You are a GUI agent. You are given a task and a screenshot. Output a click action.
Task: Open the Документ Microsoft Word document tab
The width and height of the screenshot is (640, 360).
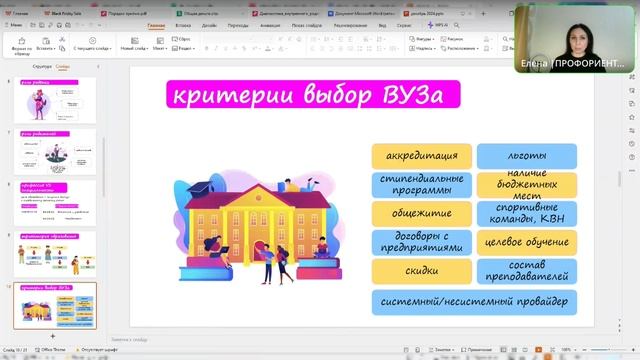tap(361, 13)
